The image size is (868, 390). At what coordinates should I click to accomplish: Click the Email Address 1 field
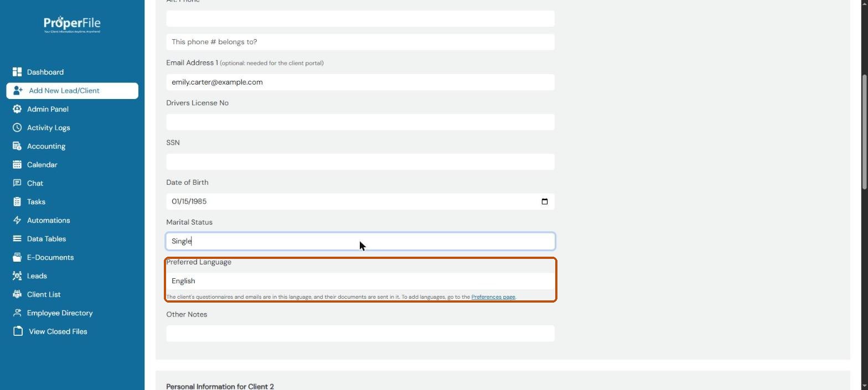(x=360, y=82)
